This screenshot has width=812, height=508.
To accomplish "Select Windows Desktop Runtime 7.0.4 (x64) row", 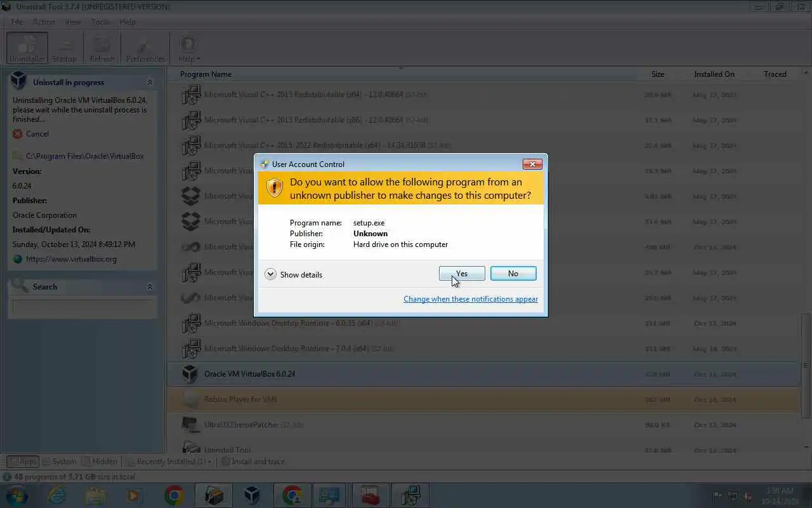I will (483, 349).
